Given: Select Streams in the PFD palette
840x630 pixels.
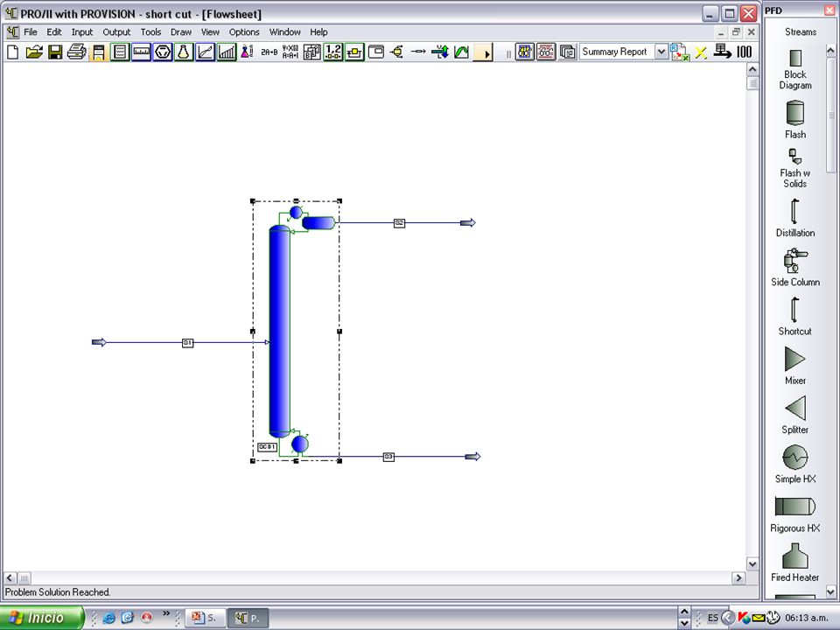Looking at the screenshot, I should (801, 32).
